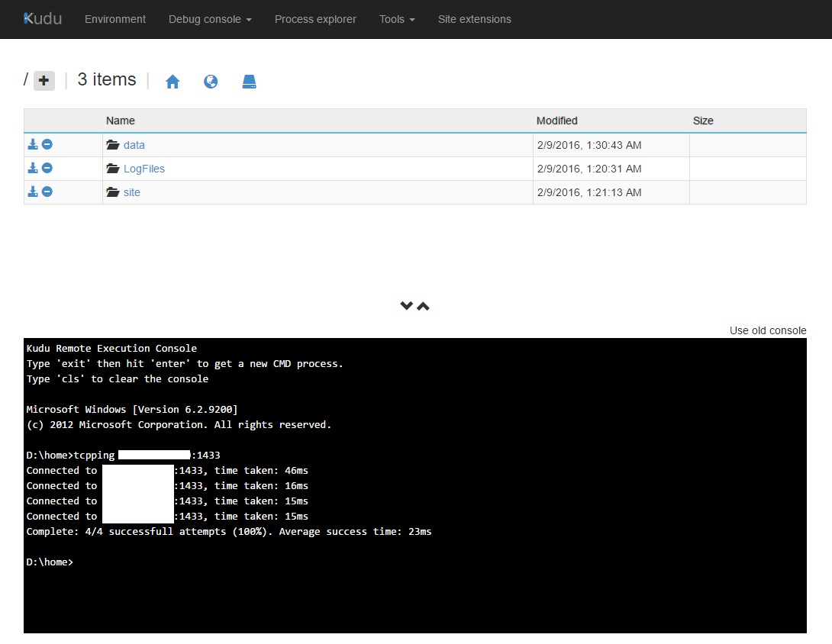Click folder icon next to site

click(112, 192)
